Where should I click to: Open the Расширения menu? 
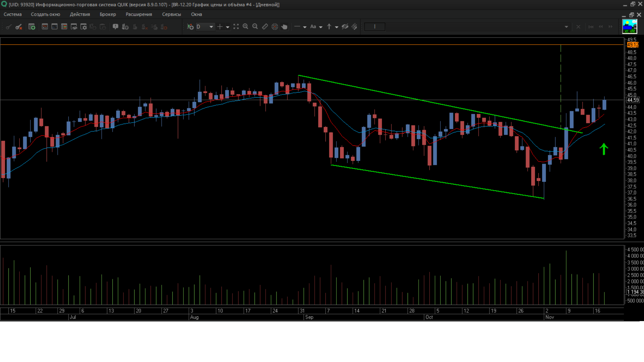pyautogui.click(x=139, y=14)
